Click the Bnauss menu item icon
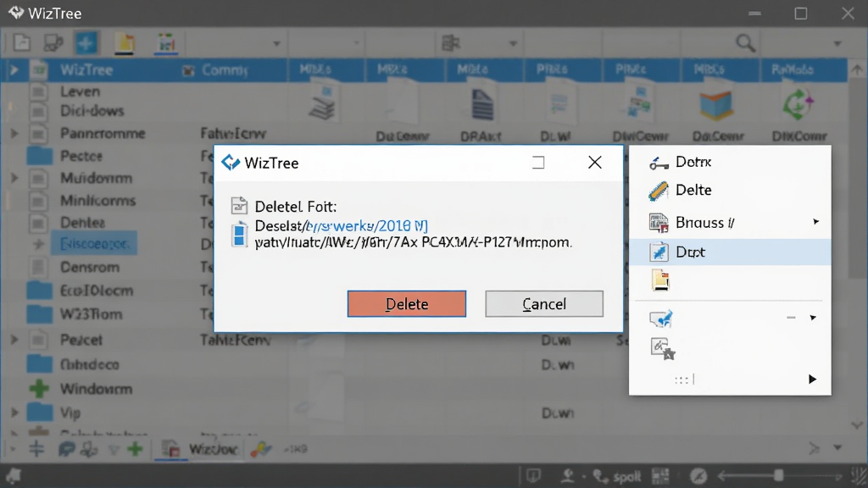This screenshot has width=868, height=488. click(x=659, y=223)
